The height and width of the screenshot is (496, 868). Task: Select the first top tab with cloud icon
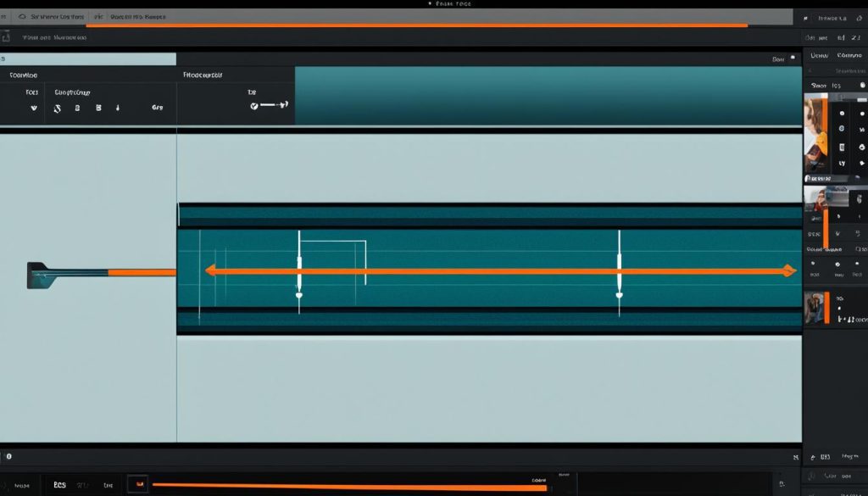coord(50,17)
